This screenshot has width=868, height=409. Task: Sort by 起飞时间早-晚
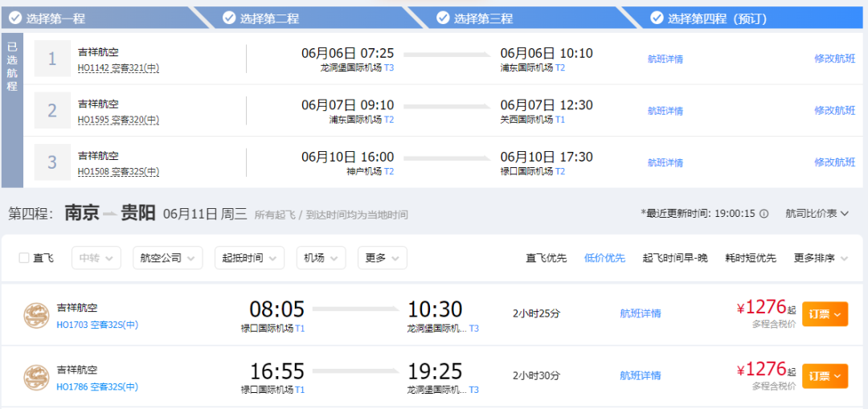coord(675,258)
